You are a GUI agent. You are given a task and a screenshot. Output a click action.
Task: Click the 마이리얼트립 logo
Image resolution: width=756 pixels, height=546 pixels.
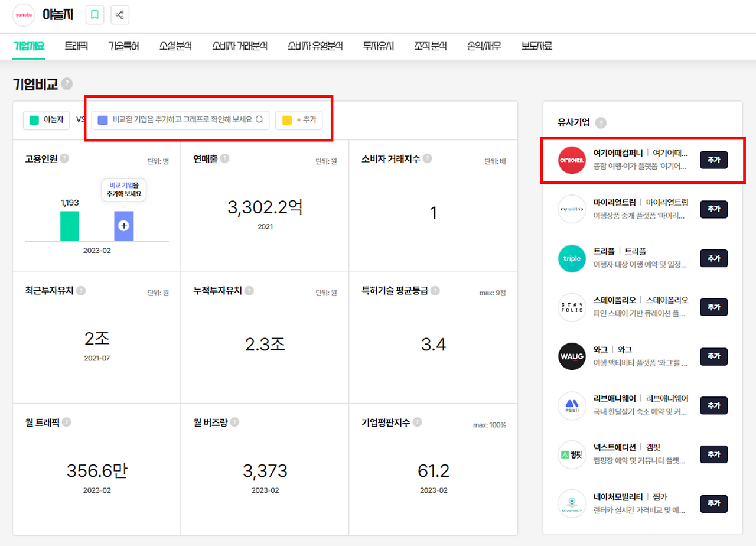(x=571, y=209)
